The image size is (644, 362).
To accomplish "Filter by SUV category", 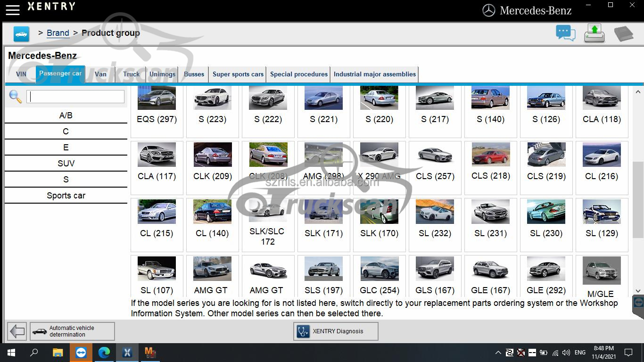I will click(x=66, y=164).
